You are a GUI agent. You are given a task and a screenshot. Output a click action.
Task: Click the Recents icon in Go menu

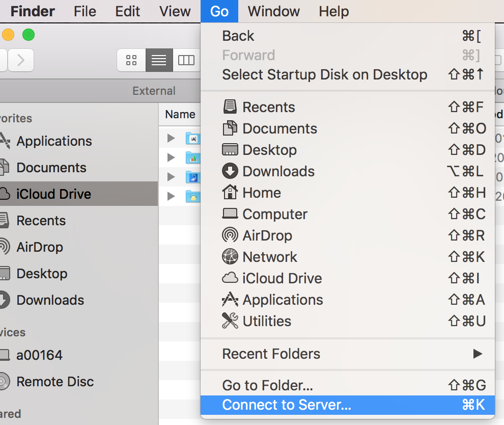(x=230, y=107)
